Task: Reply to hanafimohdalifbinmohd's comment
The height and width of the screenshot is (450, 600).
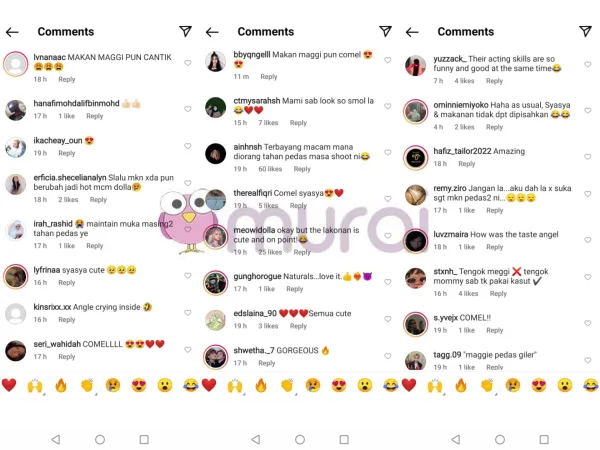Action: [x=95, y=116]
